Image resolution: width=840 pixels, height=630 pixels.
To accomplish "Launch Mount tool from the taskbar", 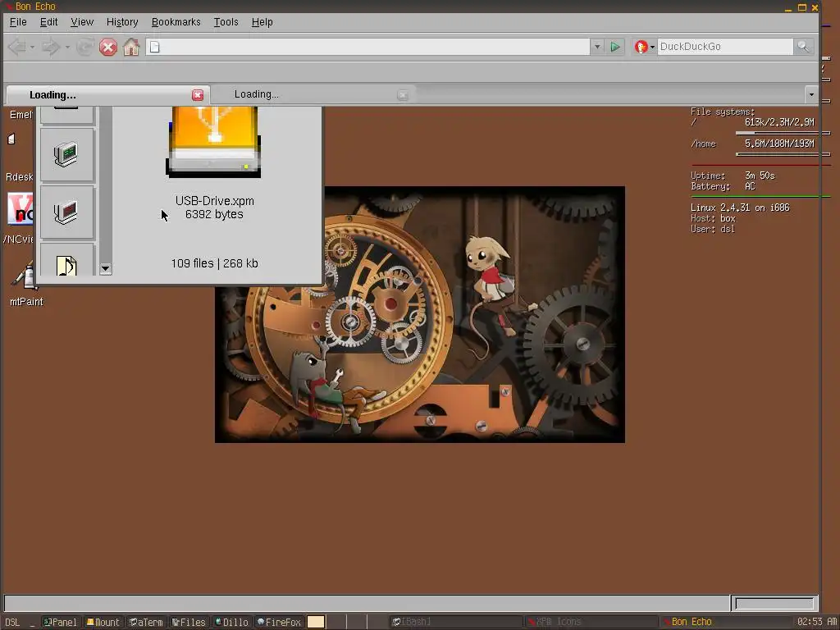I will tap(103, 622).
